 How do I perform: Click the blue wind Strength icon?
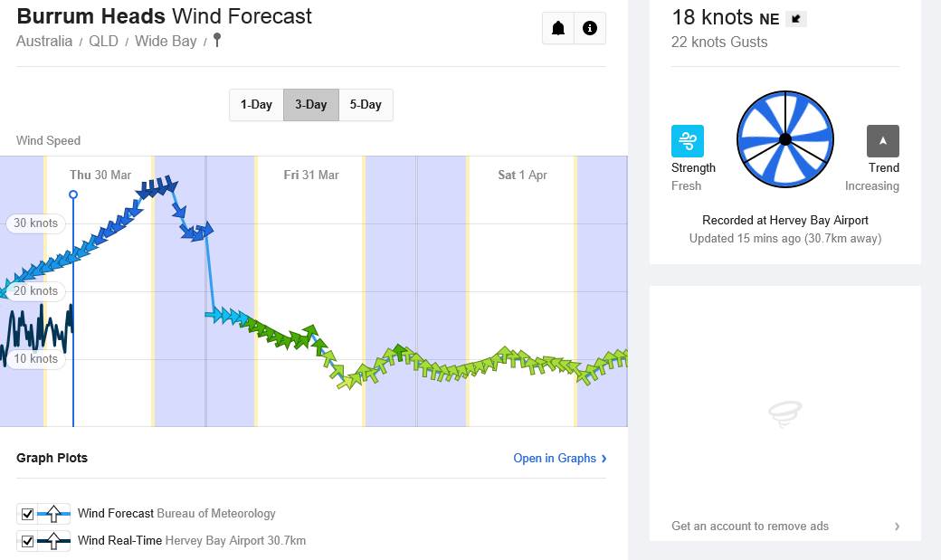pos(688,141)
